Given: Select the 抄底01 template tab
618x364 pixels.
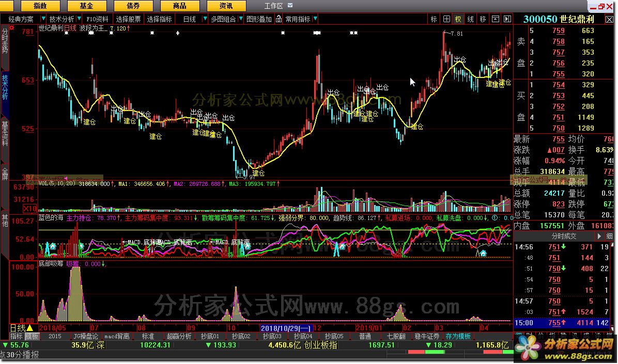Looking at the screenshot, I should pos(210,337).
